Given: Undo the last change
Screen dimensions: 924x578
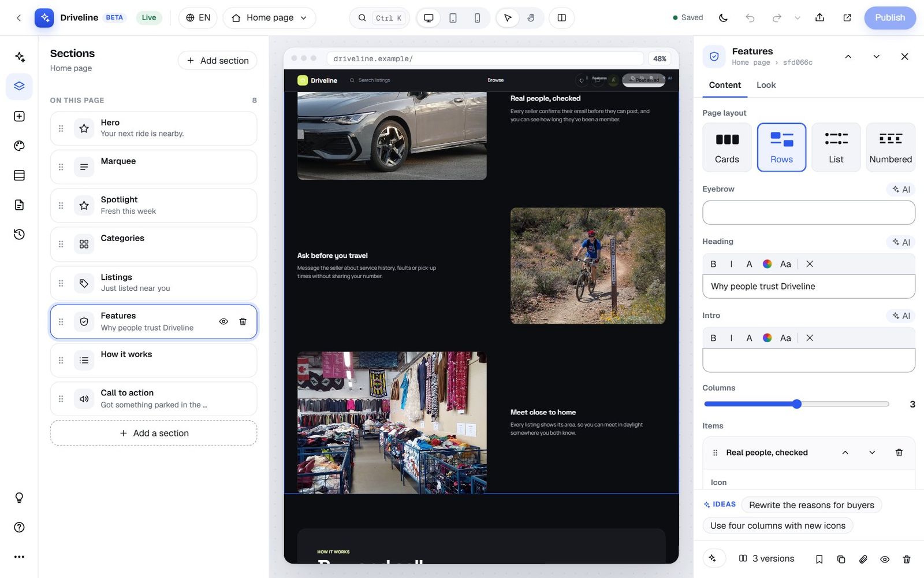Looking at the screenshot, I should 750,18.
